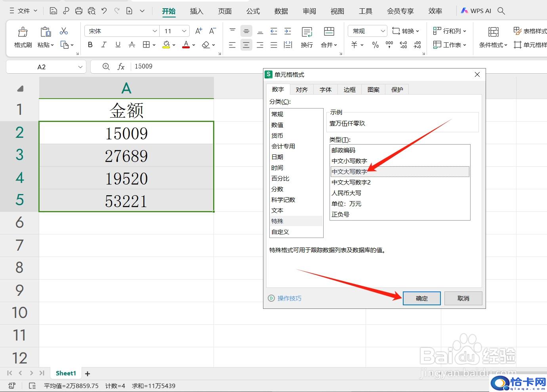Click the Paste (粘贴) clipboard icon
This screenshot has width=547, height=392.
pyautogui.click(x=46, y=32)
